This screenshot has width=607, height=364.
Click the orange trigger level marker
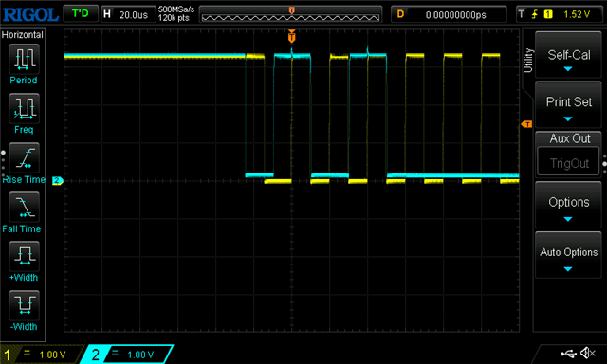click(x=526, y=124)
